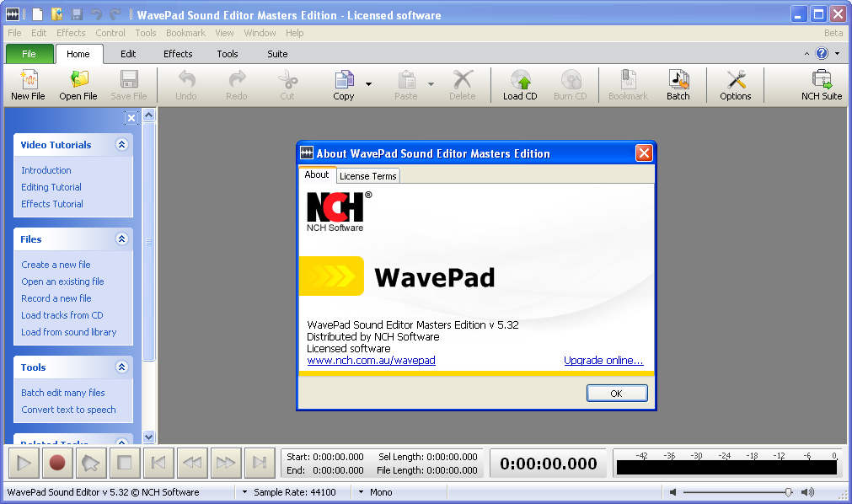Viewport: 852px width, 504px height.
Task: Open dropdown arrow next to help icon
Action: (837, 53)
